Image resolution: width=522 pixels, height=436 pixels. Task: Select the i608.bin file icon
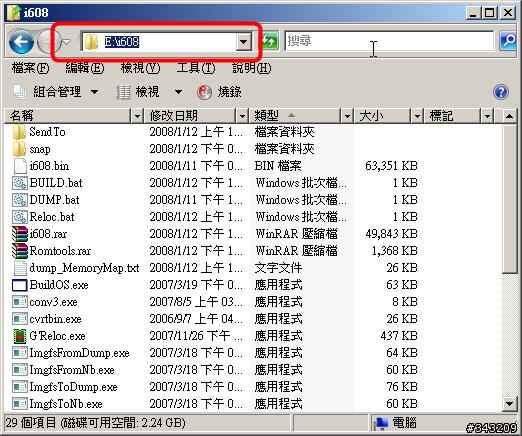[20, 166]
